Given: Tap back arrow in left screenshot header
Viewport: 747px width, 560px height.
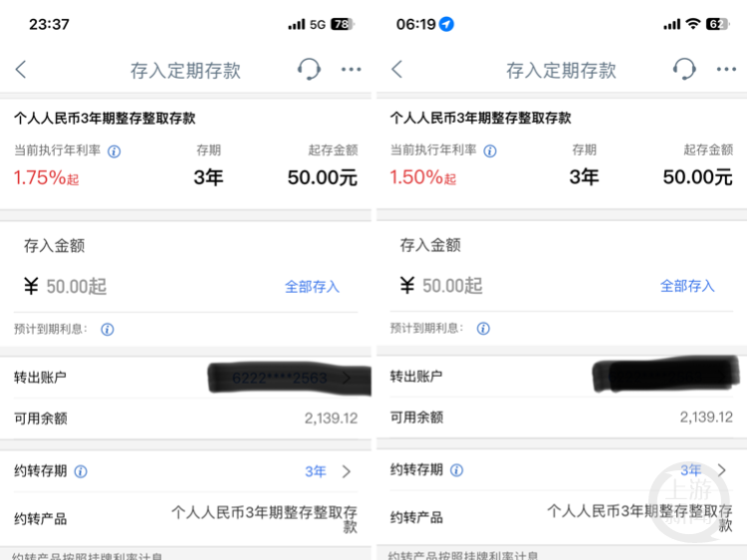Looking at the screenshot, I should [21, 70].
